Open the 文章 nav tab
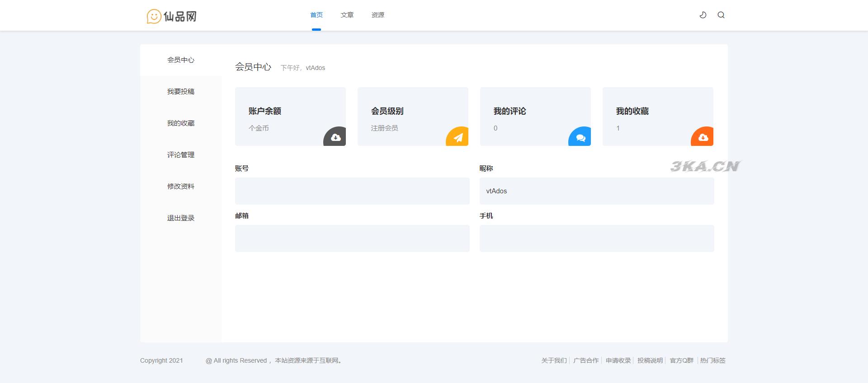The image size is (868, 383). pos(347,15)
